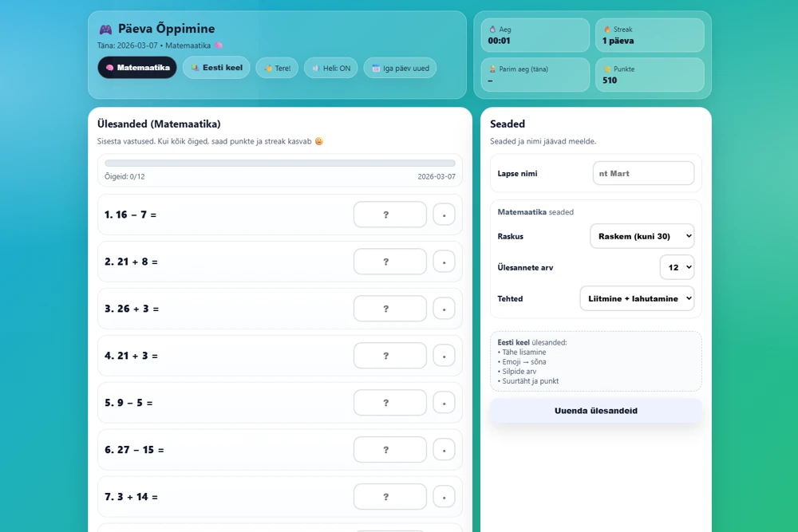Click the status dot beside problem 27 − 15
Image resolution: width=798 pixels, height=532 pixels.
coord(444,450)
